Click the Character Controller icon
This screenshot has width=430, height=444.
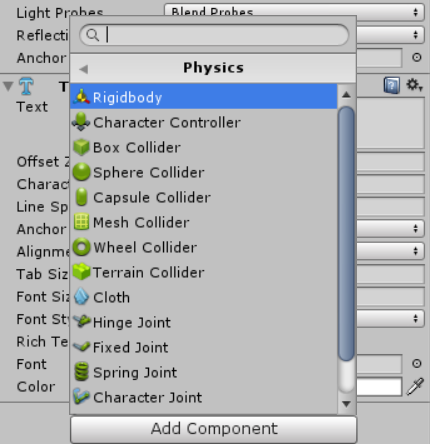tap(81, 122)
